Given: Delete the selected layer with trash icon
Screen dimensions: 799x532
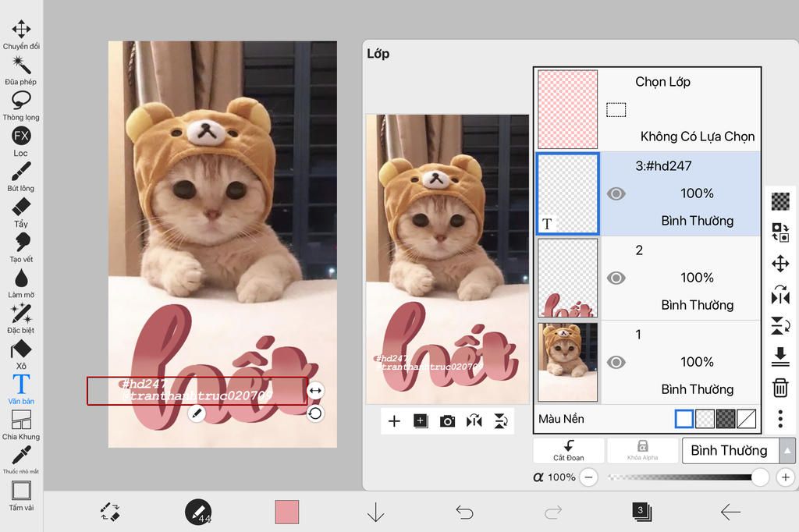Looking at the screenshot, I should pos(780,387).
